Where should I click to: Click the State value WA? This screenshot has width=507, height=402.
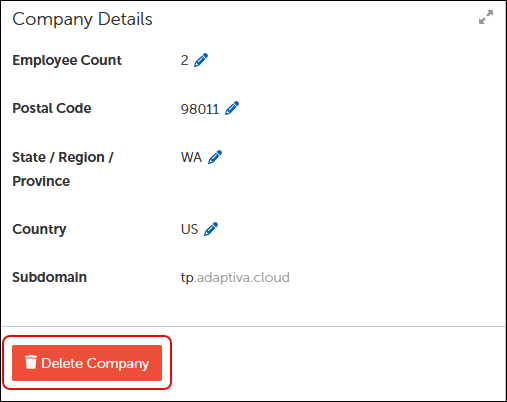pyautogui.click(x=191, y=157)
